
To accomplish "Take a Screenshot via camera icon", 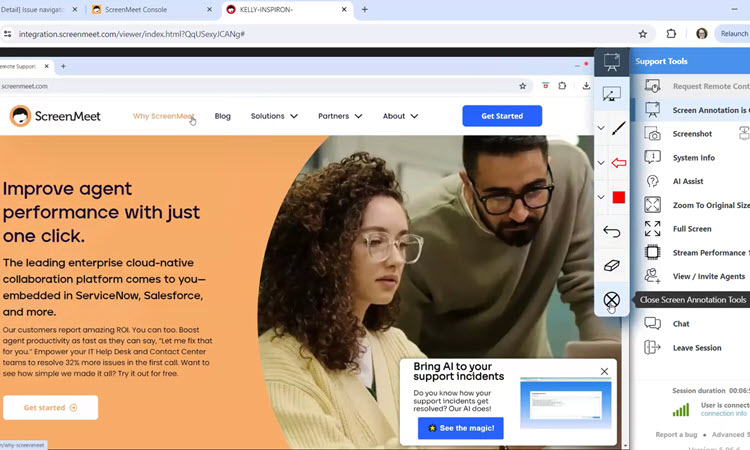I will click(x=652, y=134).
